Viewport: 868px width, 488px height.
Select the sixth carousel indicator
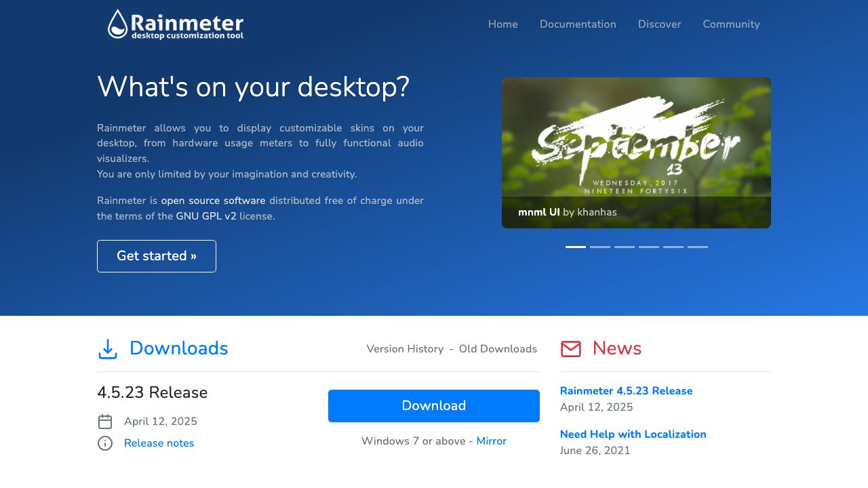tap(698, 247)
